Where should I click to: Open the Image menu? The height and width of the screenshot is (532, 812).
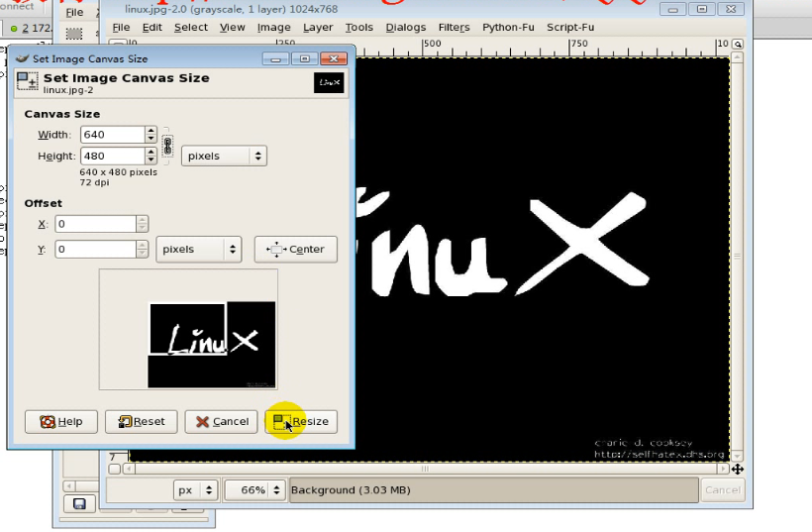pyautogui.click(x=274, y=28)
